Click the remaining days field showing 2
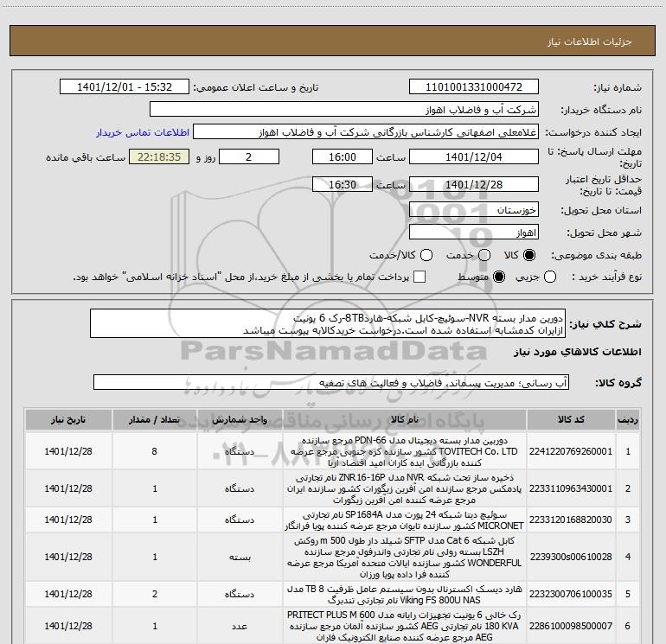Screen dimensions: 666x644 [249, 156]
